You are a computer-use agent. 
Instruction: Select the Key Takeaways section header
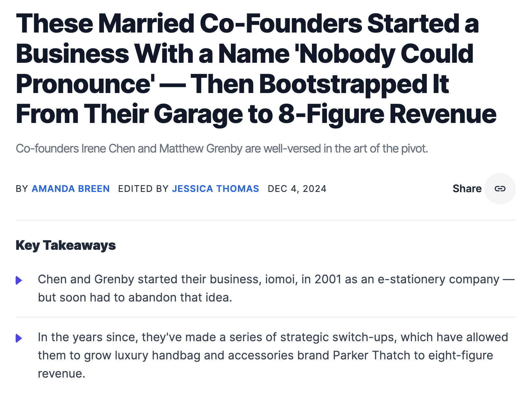(66, 246)
